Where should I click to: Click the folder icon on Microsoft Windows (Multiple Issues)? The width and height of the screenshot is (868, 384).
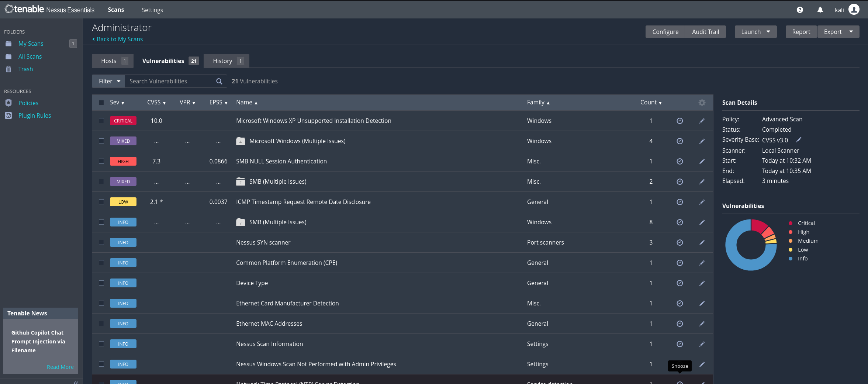click(241, 141)
